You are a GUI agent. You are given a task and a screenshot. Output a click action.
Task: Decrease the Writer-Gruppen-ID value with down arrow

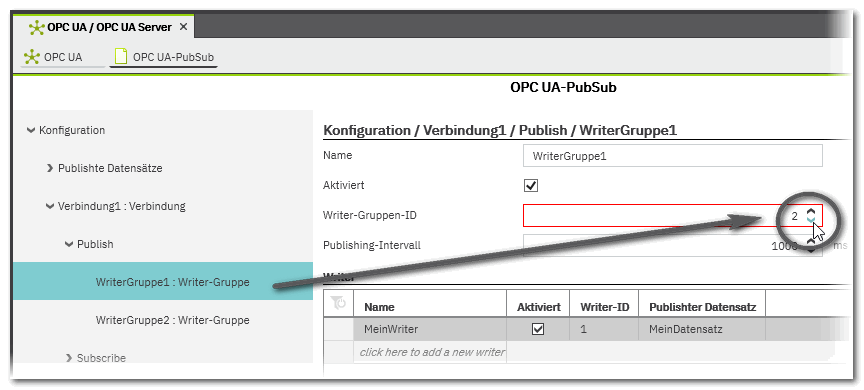[x=811, y=219]
